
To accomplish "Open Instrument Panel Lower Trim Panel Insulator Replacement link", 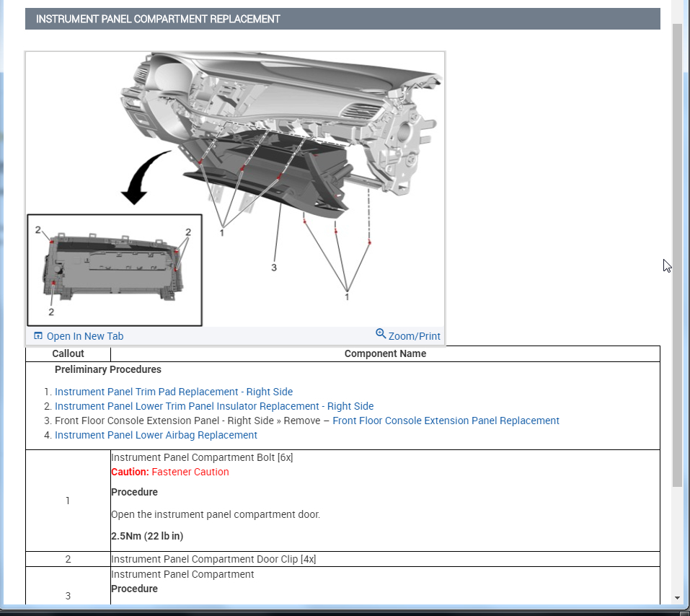I will point(214,406).
